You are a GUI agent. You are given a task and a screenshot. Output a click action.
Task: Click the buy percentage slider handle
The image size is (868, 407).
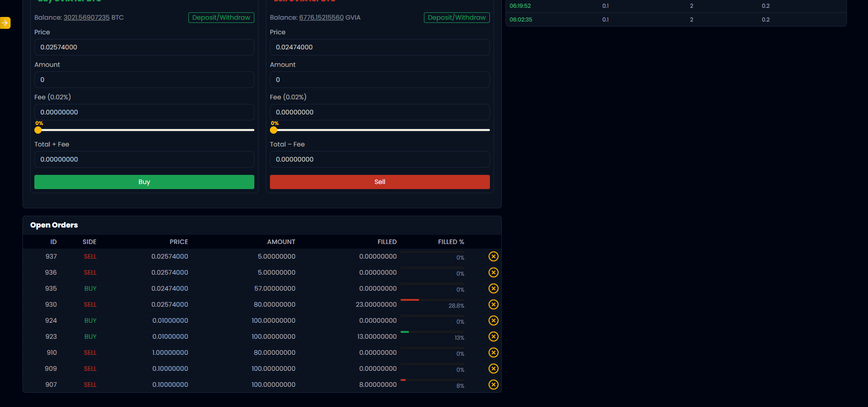click(x=38, y=130)
